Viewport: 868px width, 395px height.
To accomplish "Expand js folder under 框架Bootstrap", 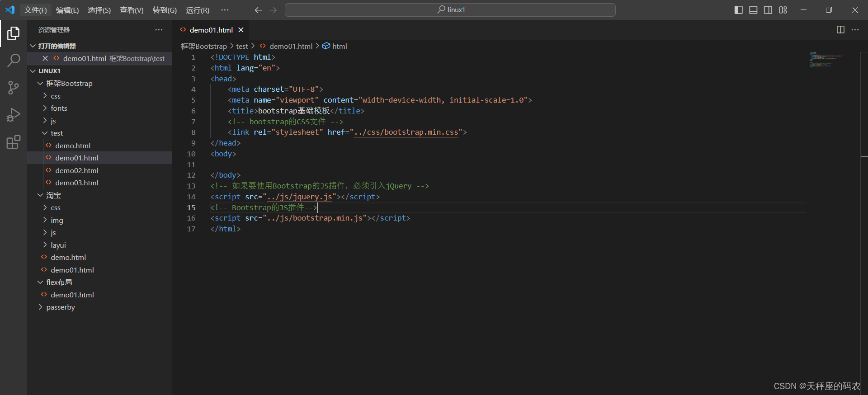I will (x=99, y=121).
